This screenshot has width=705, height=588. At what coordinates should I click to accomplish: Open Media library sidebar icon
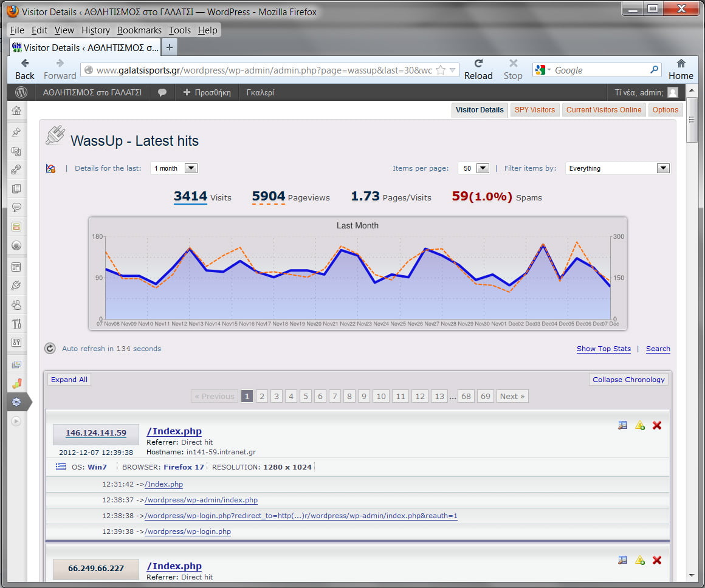[x=16, y=151]
